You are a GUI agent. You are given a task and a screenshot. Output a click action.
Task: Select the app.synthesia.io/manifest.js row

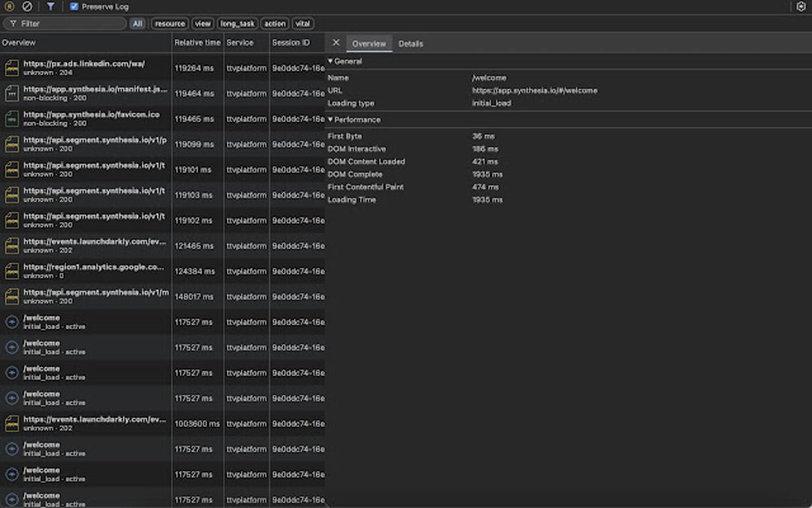coord(162,93)
